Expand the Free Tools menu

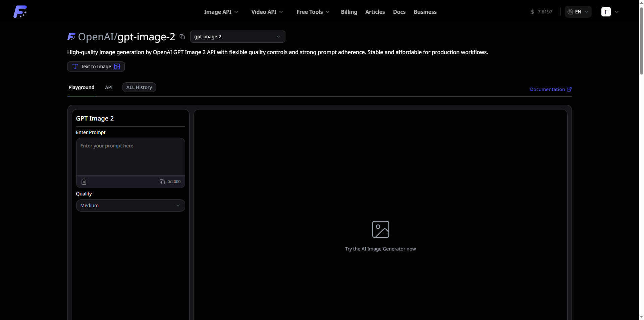pyautogui.click(x=313, y=12)
